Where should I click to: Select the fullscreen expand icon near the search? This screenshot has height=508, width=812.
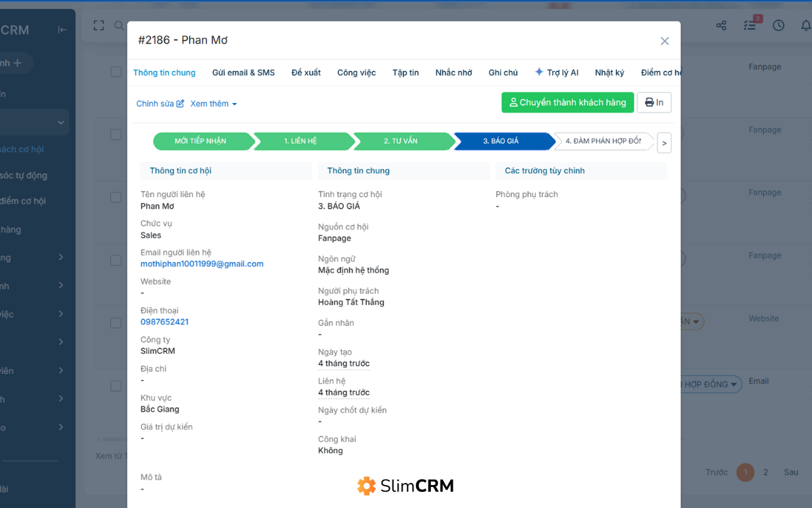[98, 25]
